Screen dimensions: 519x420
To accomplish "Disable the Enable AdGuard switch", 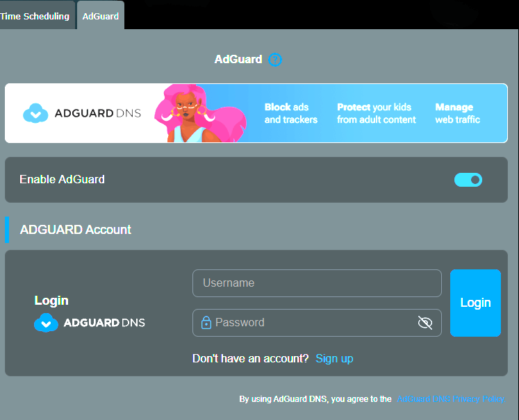I will [x=468, y=180].
